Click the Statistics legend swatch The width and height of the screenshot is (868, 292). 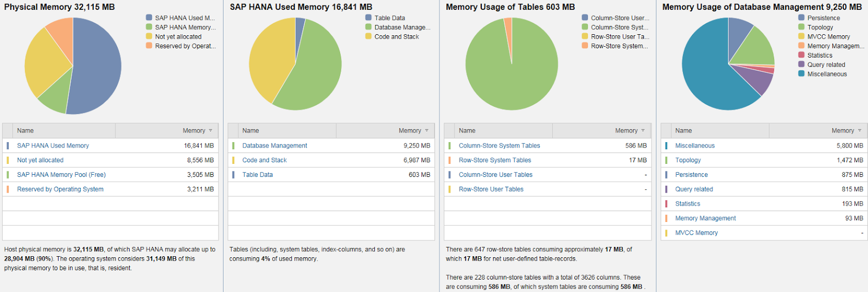[801, 55]
